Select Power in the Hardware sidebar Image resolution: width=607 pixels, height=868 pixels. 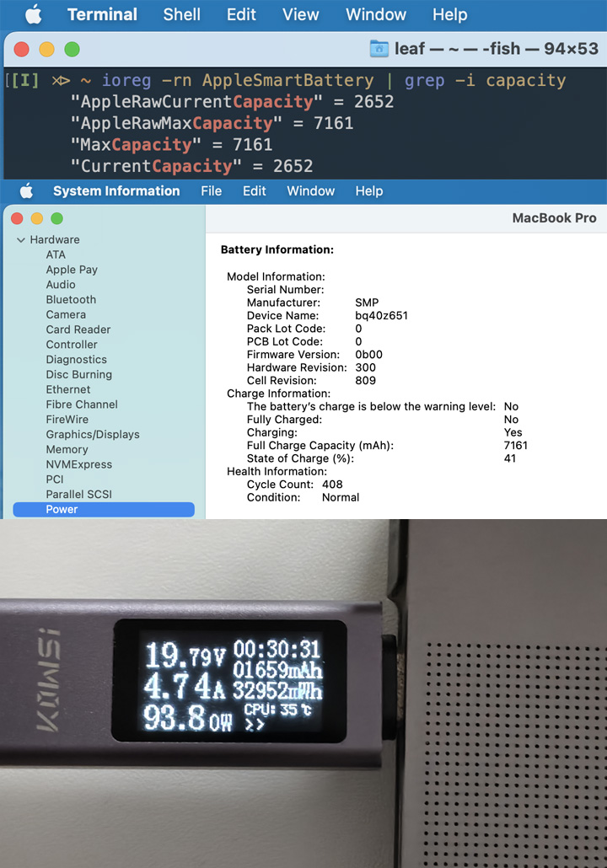coord(62,510)
